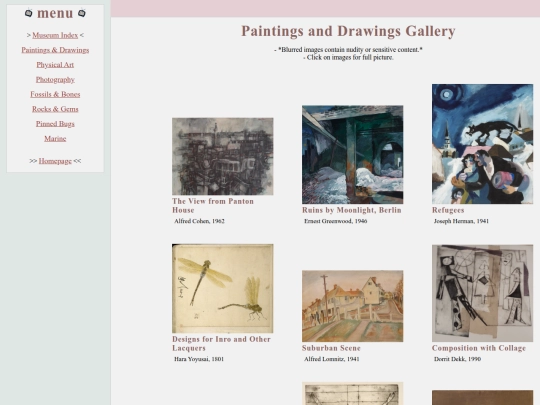The image size is (540, 405).
Task: Open the Suburban Scene painting
Action: click(353, 306)
